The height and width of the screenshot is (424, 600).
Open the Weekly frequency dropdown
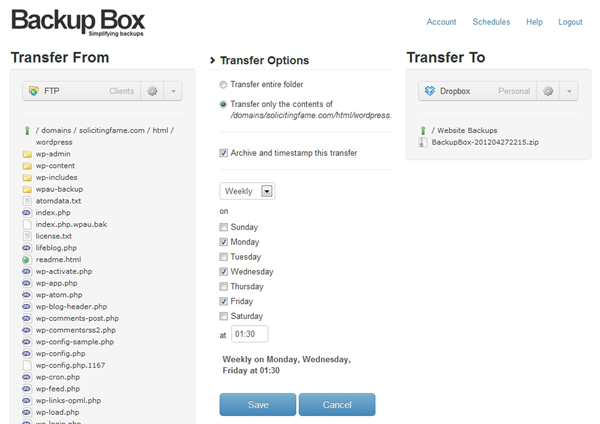(x=247, y=191)
